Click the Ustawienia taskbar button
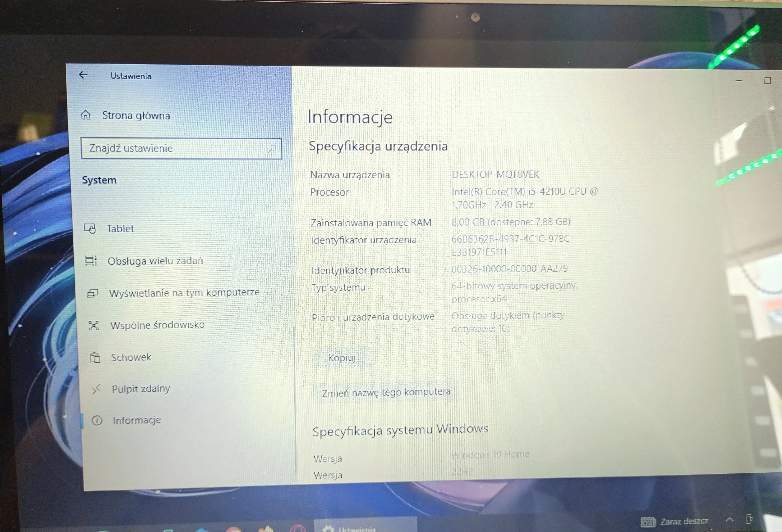782x532 pixels. (x=366, y=525)
